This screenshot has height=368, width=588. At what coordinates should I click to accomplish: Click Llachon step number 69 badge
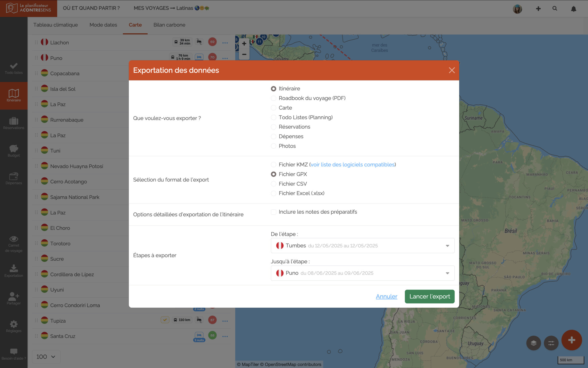click(x=212, y=42)
